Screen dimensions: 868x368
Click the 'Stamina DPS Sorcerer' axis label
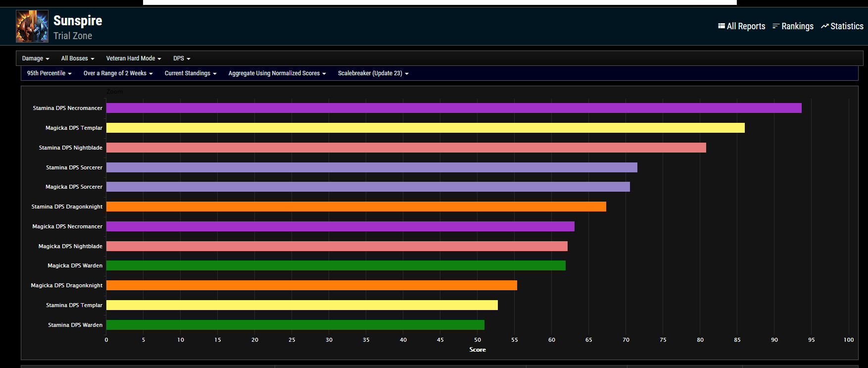74,167
